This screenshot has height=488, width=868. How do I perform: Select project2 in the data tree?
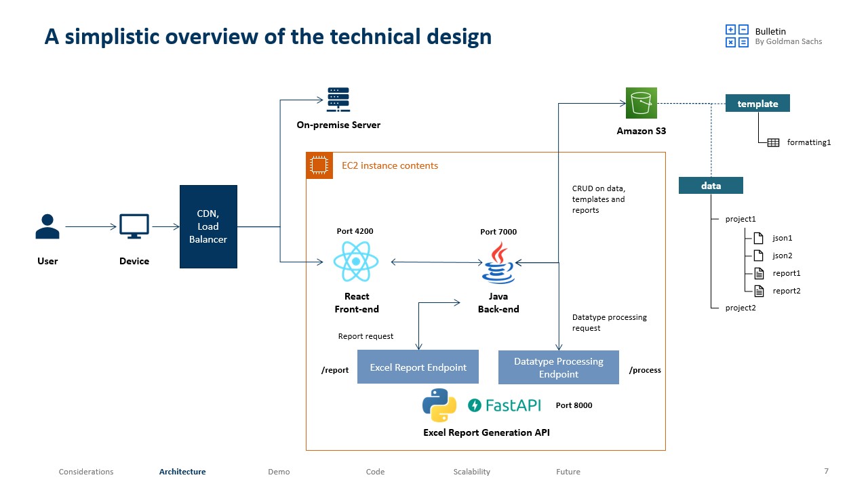click(740, 308)
